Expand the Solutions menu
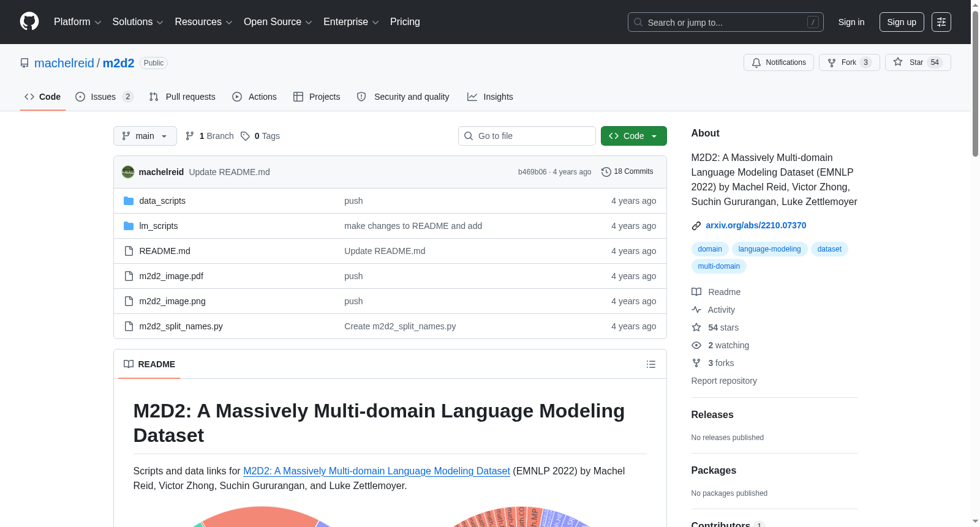Image resolution: width=980 pixels, height=527 pixels. (138, 22)
